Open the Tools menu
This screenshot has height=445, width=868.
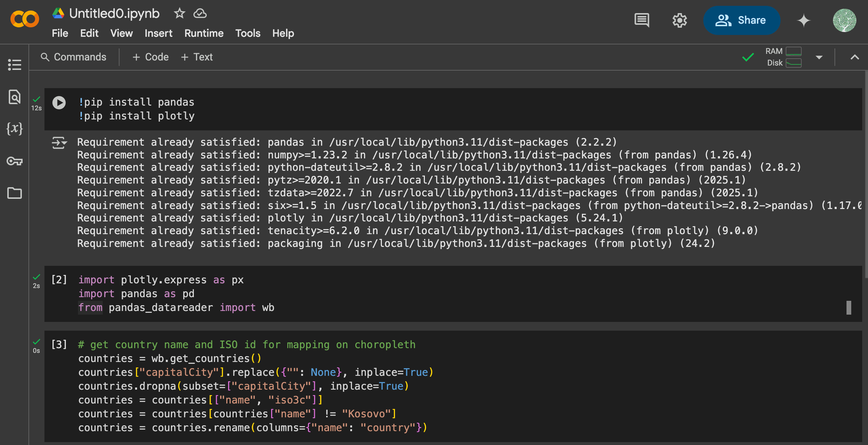click(x=248, y=34)
